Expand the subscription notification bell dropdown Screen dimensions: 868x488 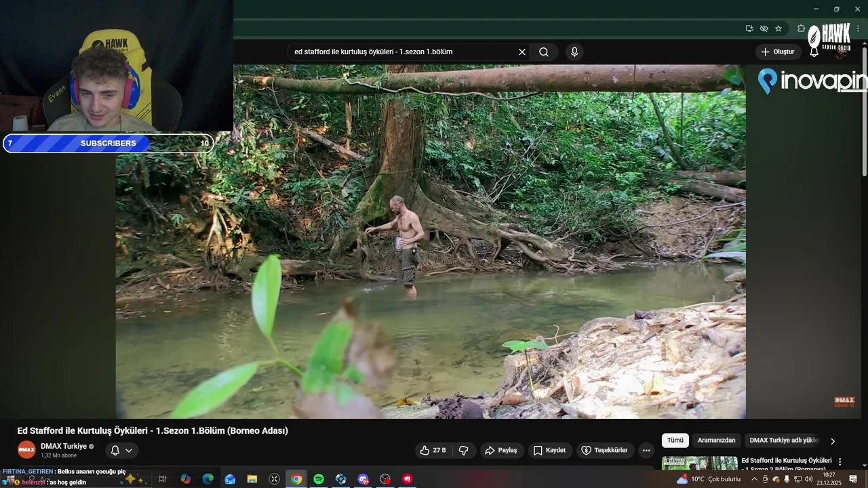coord(121,450)
